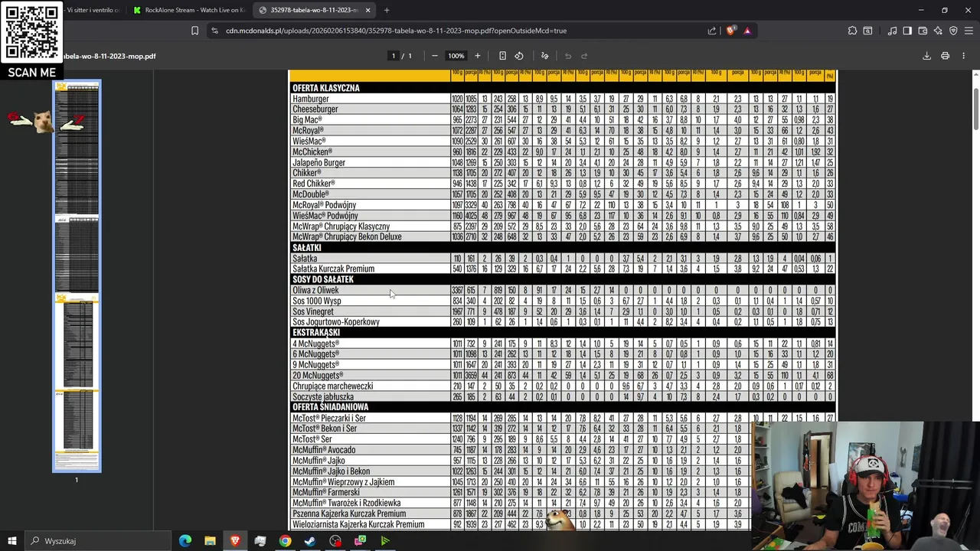Click 'EKSTRAKĄSKI' section header

tap(316, 333)
